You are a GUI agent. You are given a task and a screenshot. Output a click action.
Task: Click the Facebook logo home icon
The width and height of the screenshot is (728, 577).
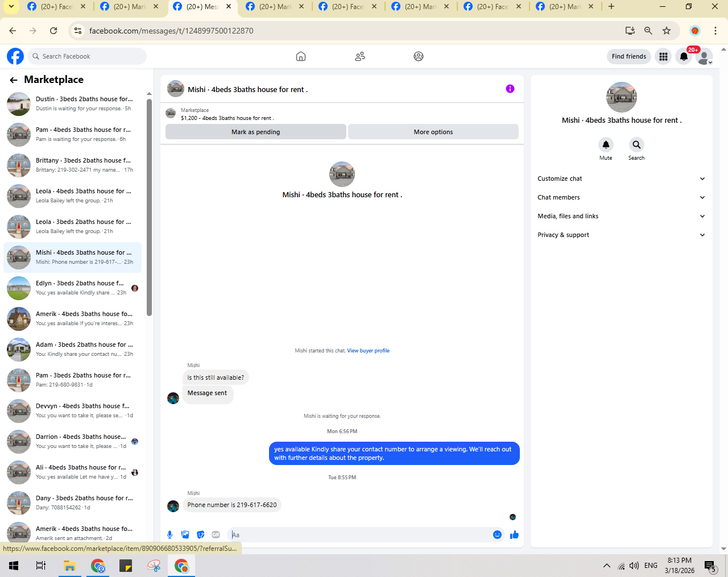(x=15, y=56)
